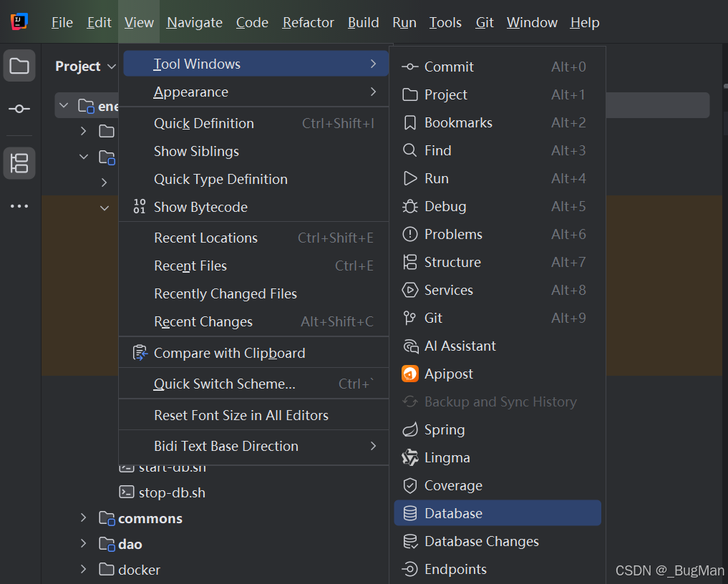Click the Run play icon in submenu
This screenshot has height=584, width=728.
(x=409, y=178)
